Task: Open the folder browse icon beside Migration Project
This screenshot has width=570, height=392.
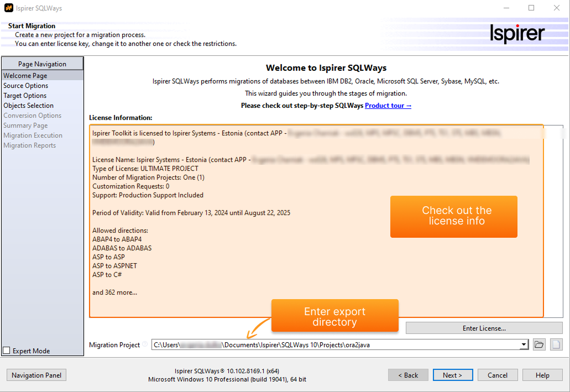Action: pyautogui.click(x=539, y=344)
